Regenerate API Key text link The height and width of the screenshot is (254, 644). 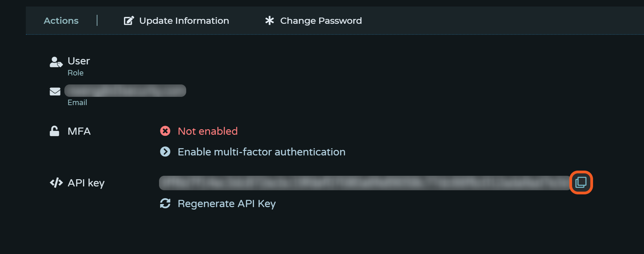tap(226, 203)
